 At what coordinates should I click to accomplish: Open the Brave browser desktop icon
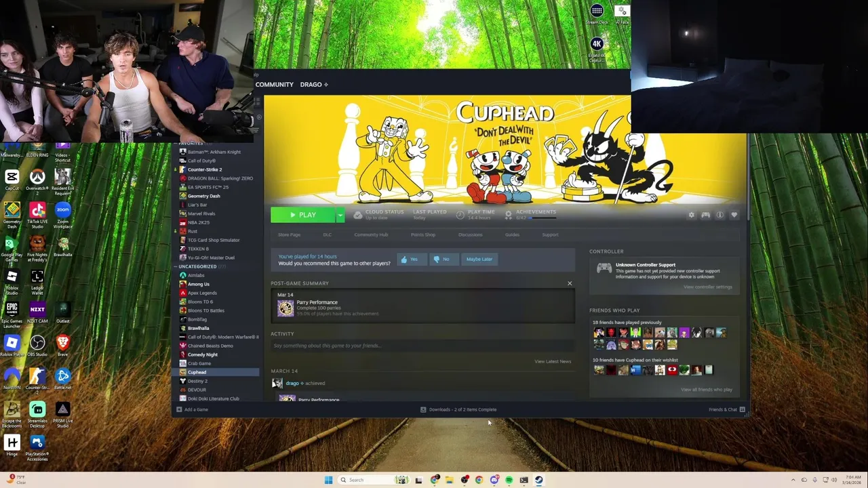(x=62, y=346)
